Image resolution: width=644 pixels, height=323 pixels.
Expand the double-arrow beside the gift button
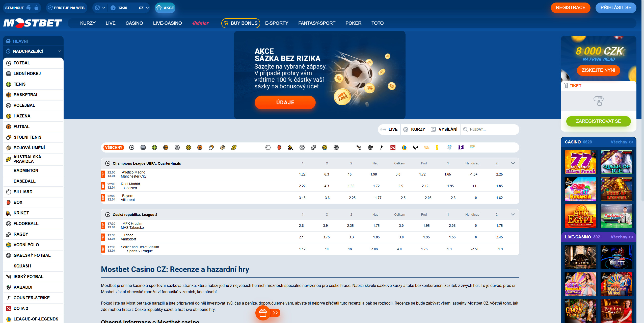click(275, 313)
